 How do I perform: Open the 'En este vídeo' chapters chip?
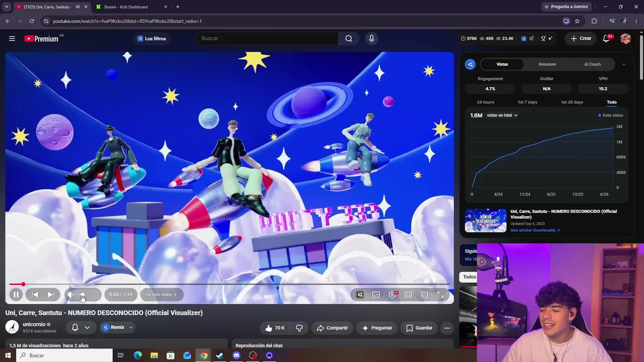coord(161,295)
